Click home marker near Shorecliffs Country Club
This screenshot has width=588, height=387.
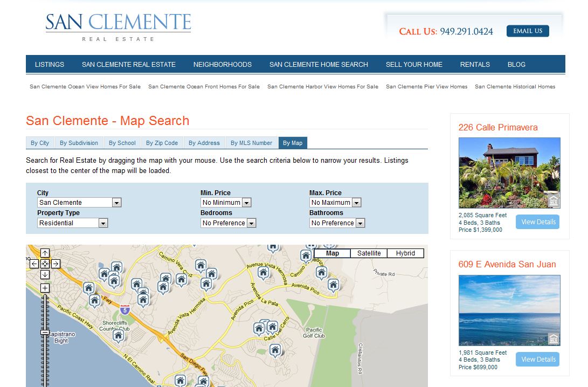click(119, 336)
